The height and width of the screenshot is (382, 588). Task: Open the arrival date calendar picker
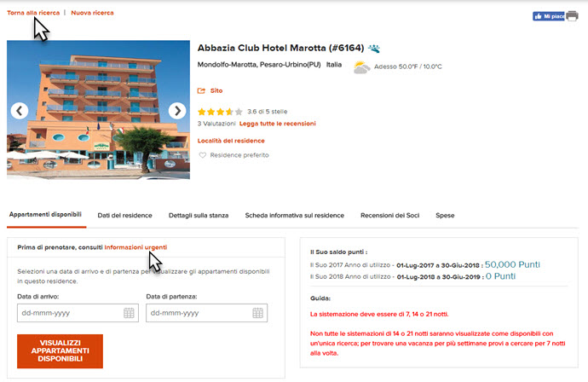129,313
